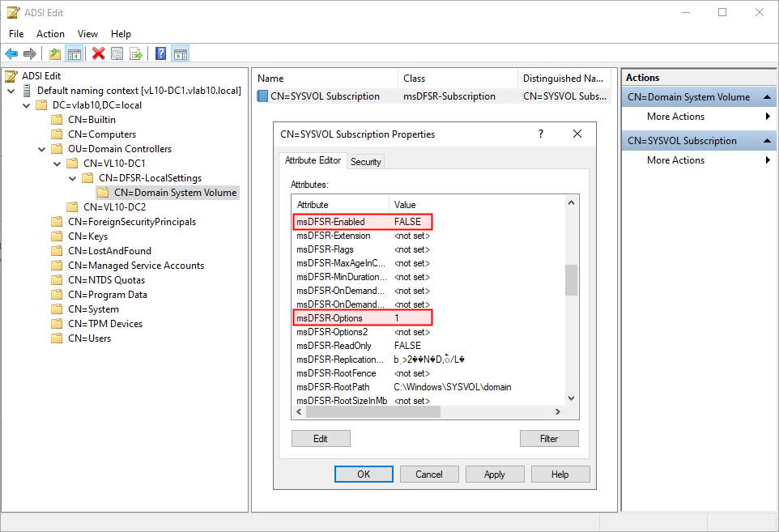Click the Export List toolbar icon
The image size is (779, 532).
[136, 54]
